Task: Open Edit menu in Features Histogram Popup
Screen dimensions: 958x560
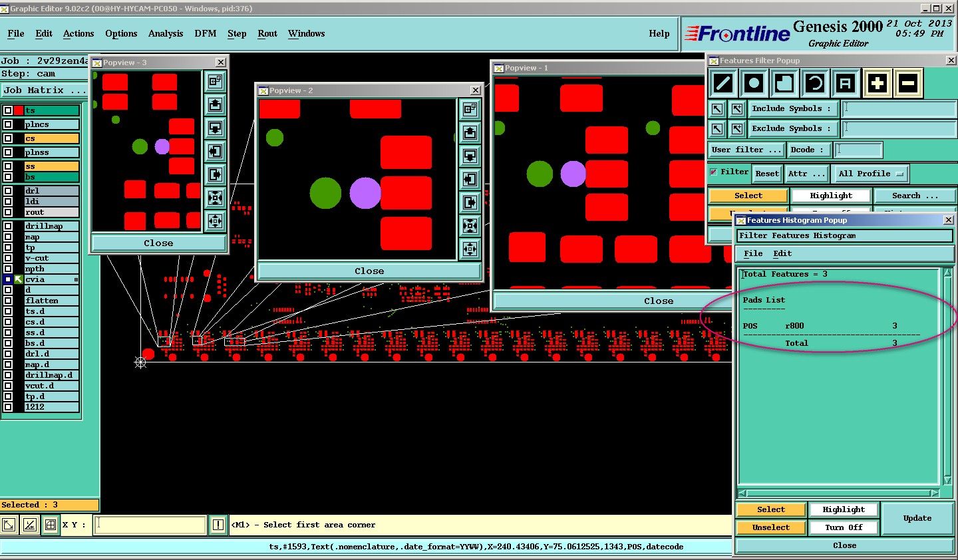Action: (782, 253)
